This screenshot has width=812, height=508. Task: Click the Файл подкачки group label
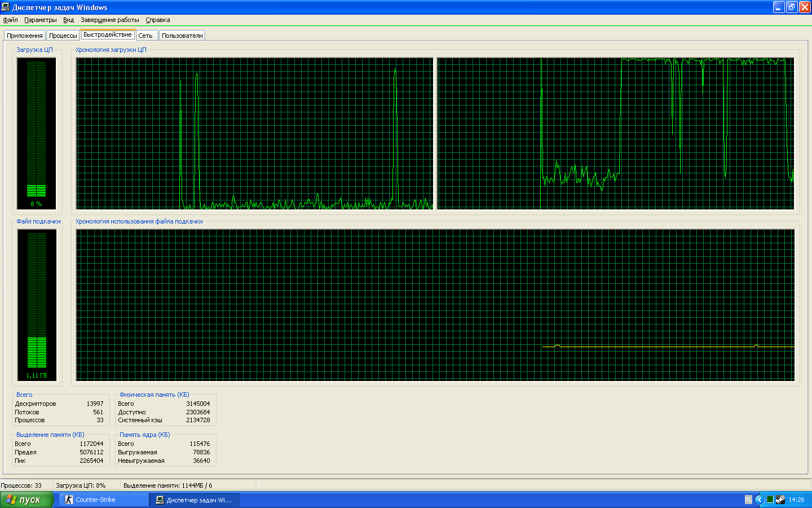click(x=38, y=221)
